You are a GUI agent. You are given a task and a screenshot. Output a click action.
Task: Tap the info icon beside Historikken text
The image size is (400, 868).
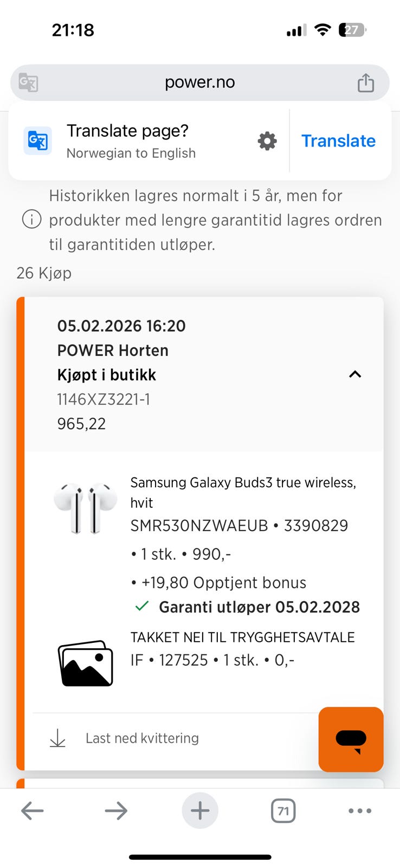pyautogui.click(x=31, y=220)
